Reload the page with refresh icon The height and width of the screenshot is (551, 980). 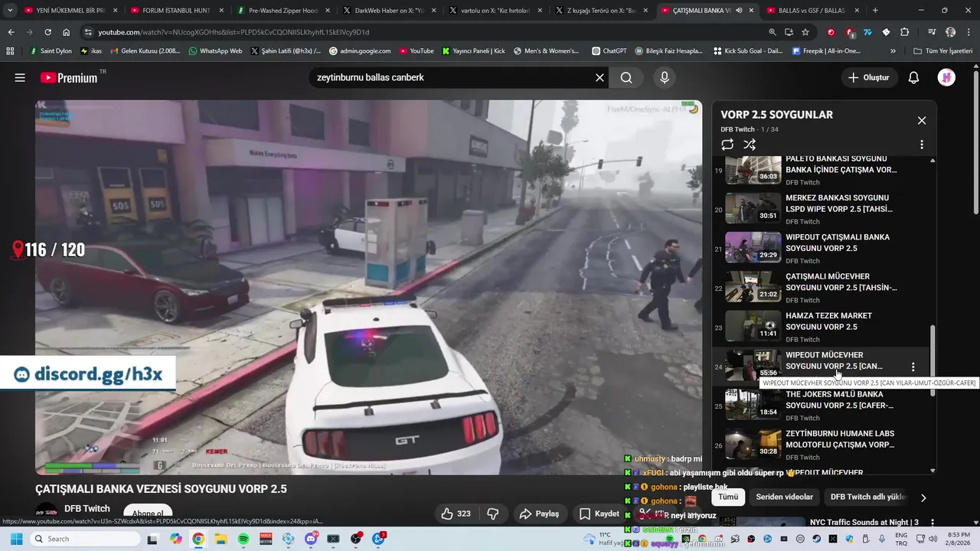pos(47,32)
